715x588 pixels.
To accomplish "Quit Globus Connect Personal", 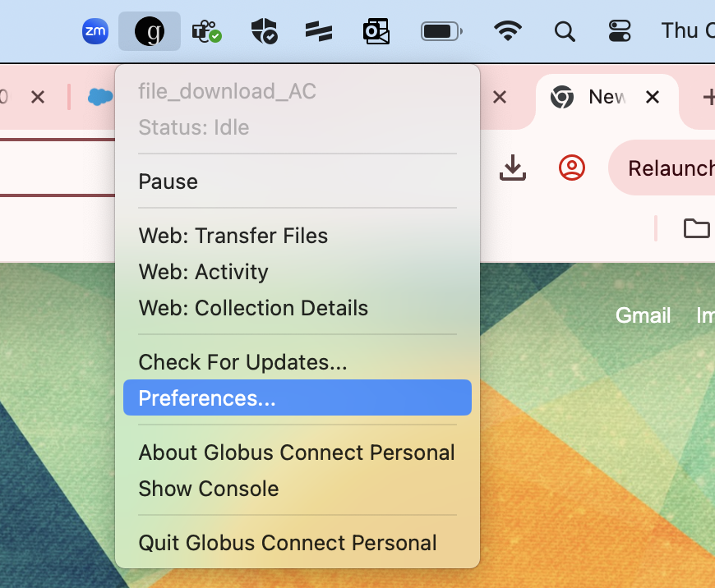I will [298, 542].
